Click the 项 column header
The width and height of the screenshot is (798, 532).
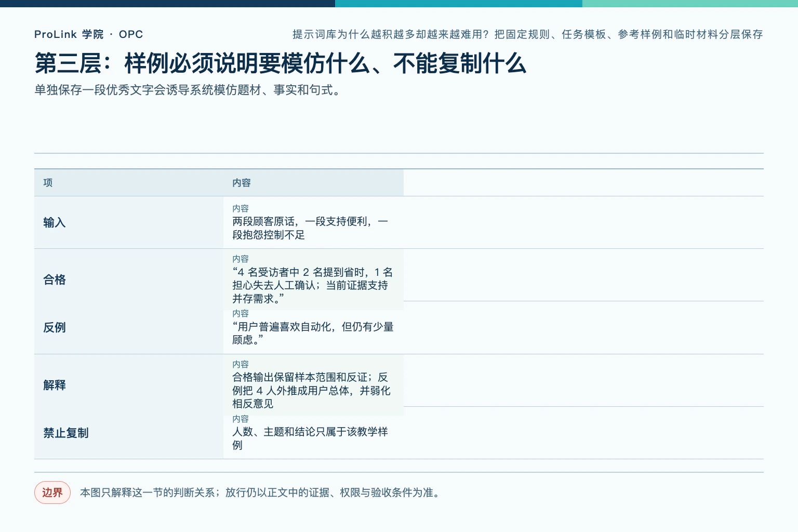tap(48, 183)
